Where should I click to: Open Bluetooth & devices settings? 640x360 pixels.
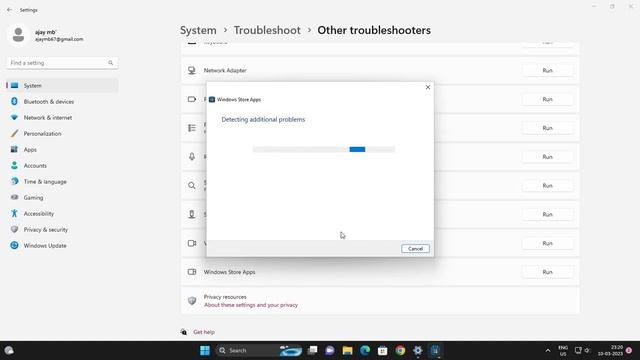click(62, 102)
